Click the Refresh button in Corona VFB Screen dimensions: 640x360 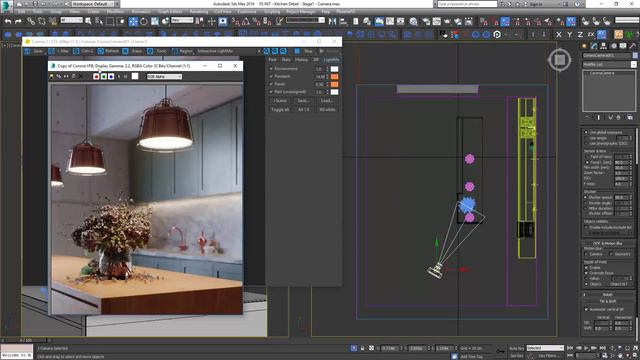(x=109, y=51)
